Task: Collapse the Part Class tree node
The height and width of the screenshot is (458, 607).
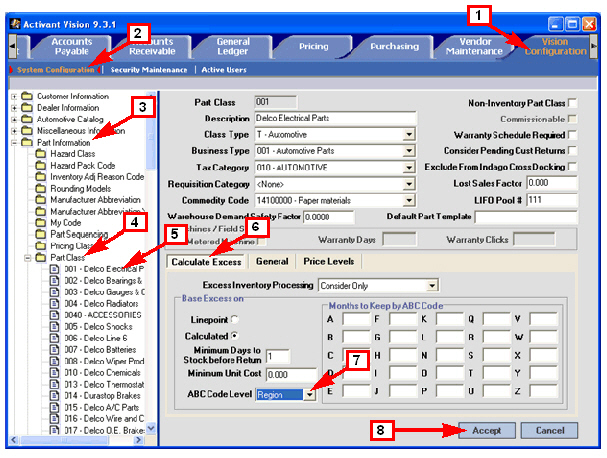Action: tap(28, 257)
